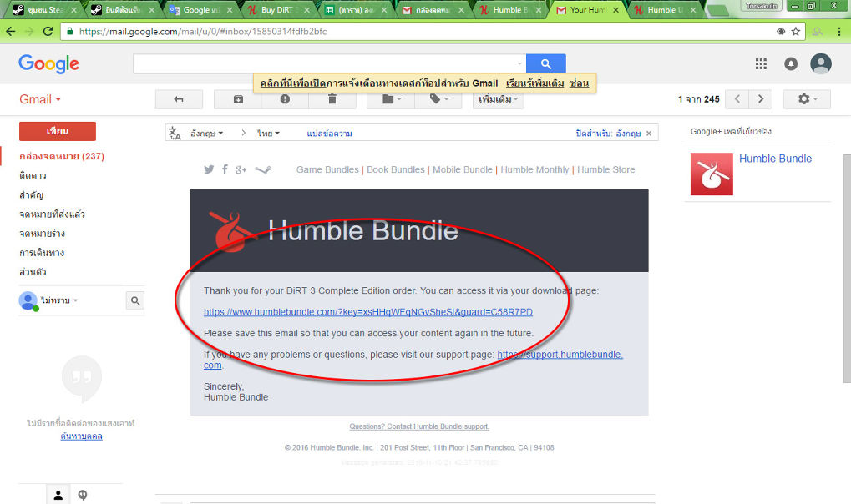
Task: Delete the email with the trash icon
Action: click(x=332, y=99)
